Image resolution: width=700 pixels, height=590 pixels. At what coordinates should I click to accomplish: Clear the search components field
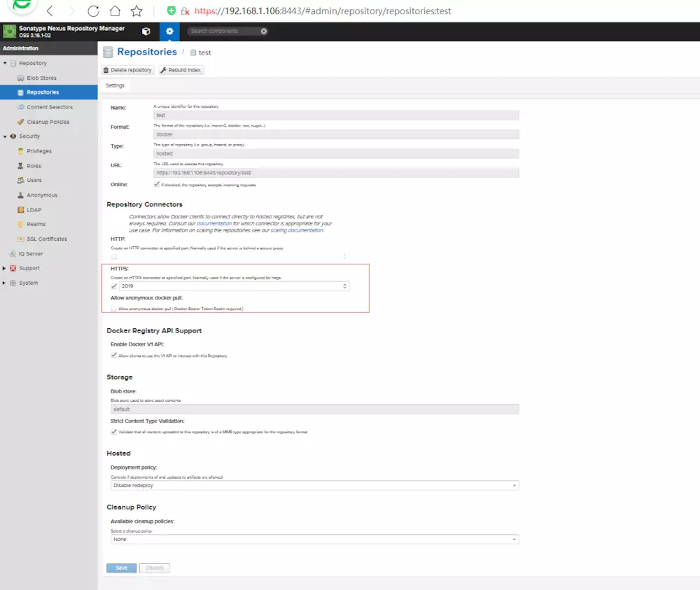264,31
